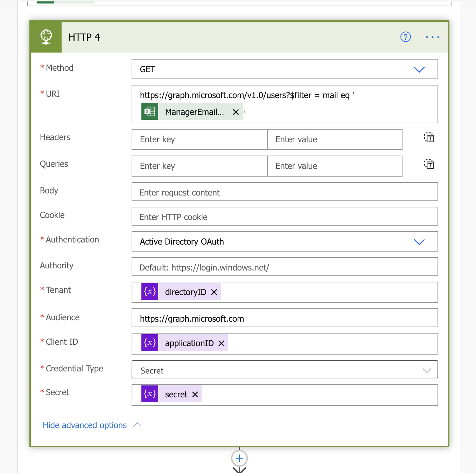Click the Excel icon on ManagerEmail token

tap(149, 111)
